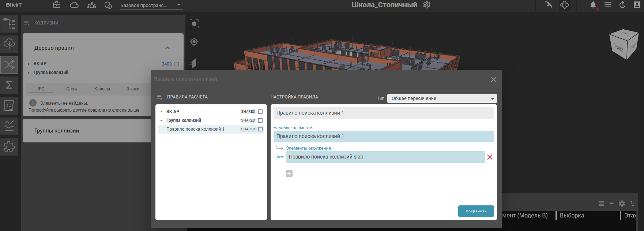Check the Группа коллизий checkbox in dialog

[260, 120]
